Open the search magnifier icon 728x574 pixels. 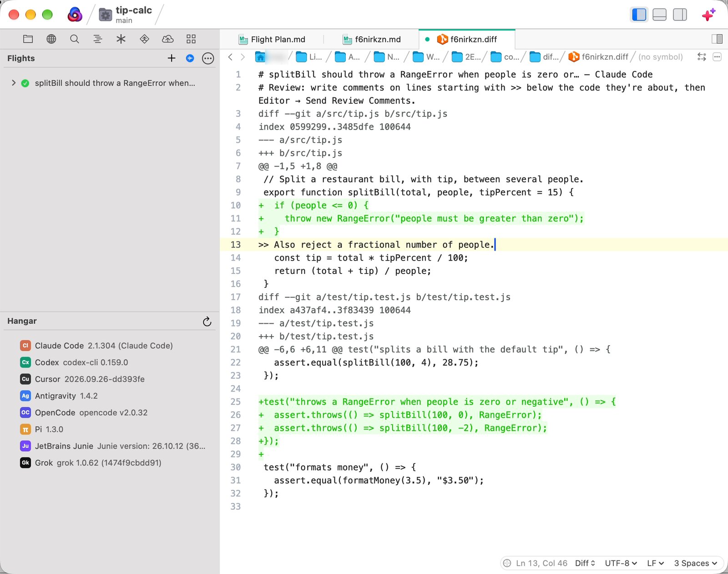click(x=75, y=39)
